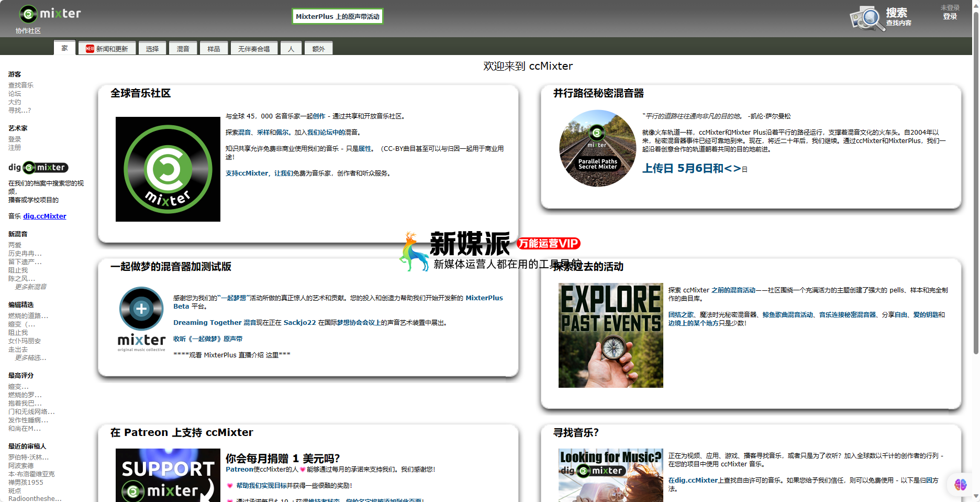Open the search magnifier icon
This screenshot has width=980, height=502.
pyautogui.click(x=866, y=18)
